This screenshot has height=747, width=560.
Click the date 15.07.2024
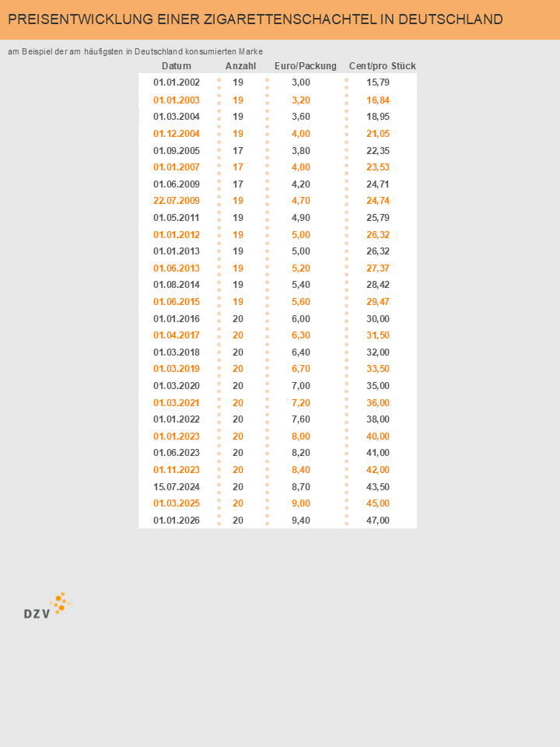177,486
